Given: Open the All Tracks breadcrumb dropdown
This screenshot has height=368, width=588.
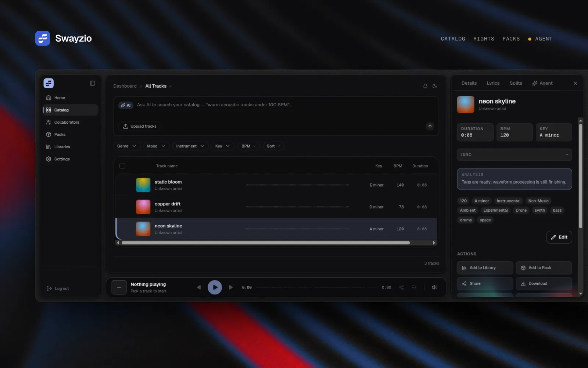Looking at the screenshot, I should tap(158, 86).
